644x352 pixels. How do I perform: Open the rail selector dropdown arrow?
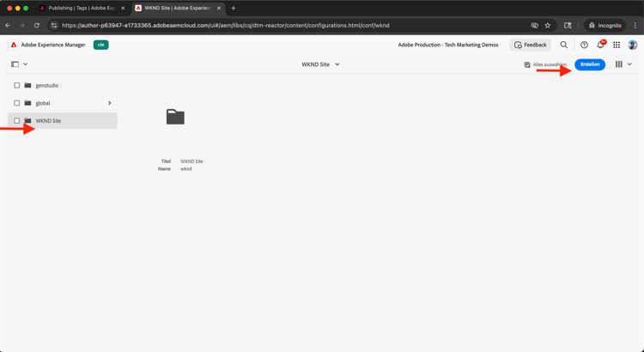pyautogui.click(x=26, y=64)
